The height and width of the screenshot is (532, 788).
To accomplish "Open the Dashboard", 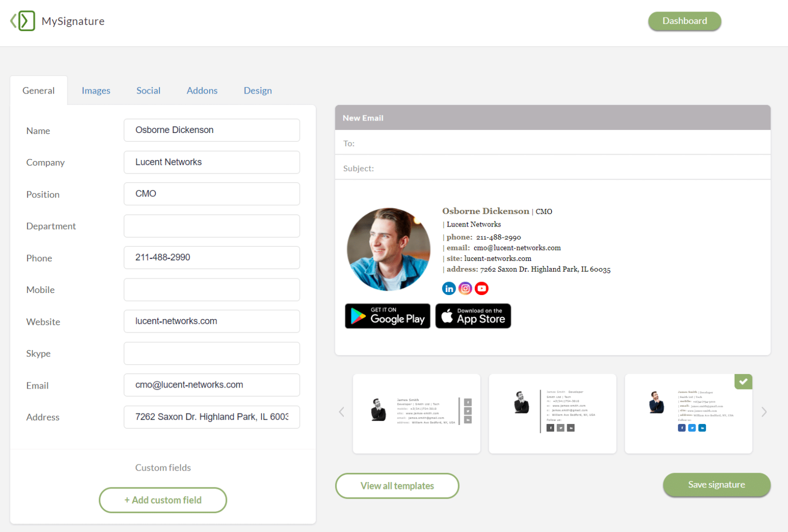I will click(685, 21).
